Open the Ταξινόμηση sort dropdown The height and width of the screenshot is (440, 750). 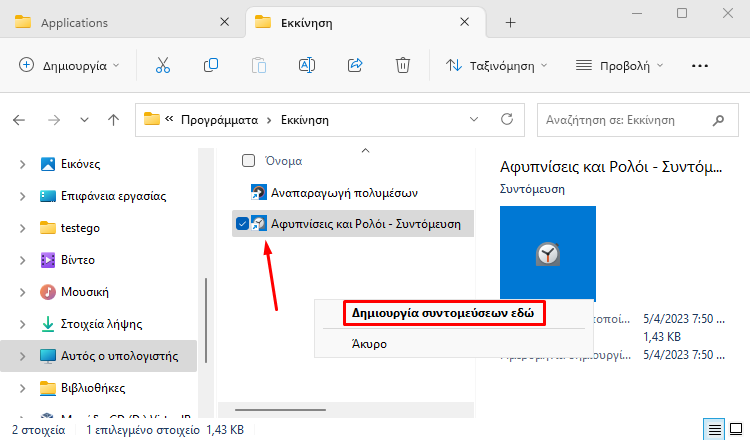[496, 66]
